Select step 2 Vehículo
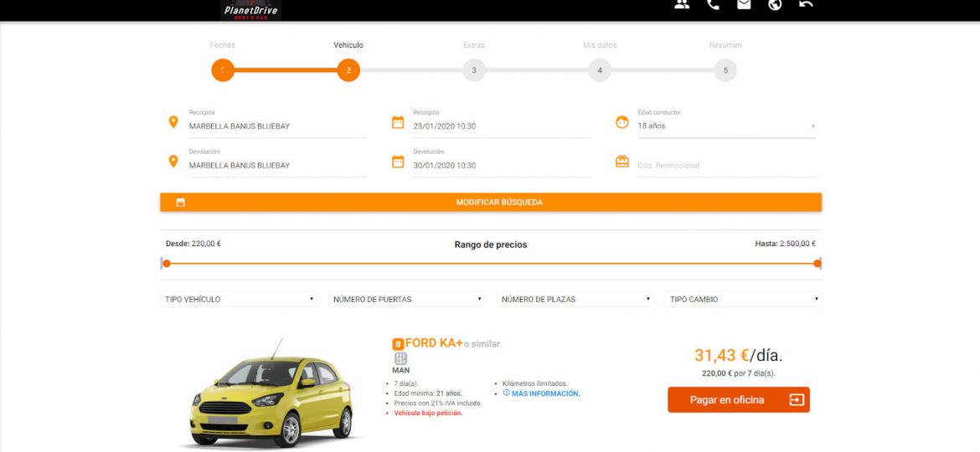The height and width of the screenshot is (452, 980). point(348,70)
